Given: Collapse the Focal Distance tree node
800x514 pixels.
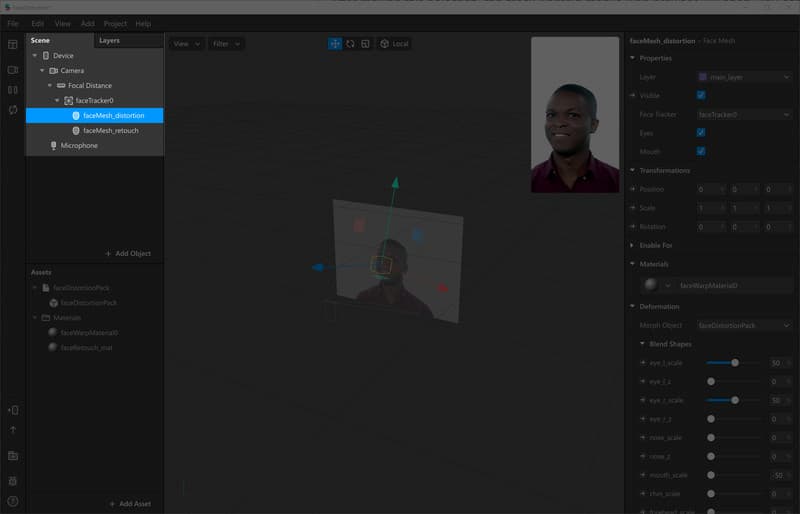Looking at the screenshot, I should (50, 85).
